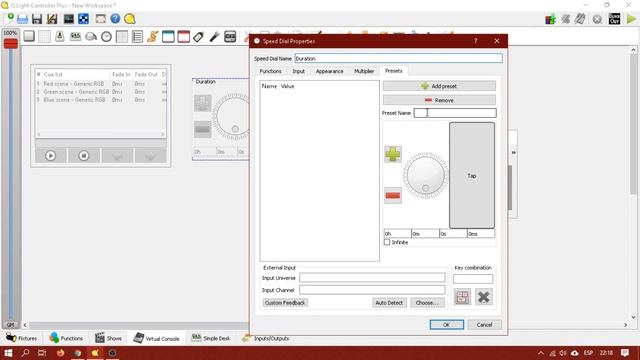Stop all running functions
Screen dimensions: 640x360
[x=597, y=19]
